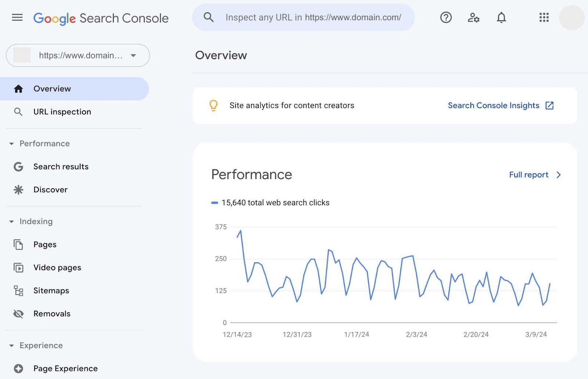588x379 pixels.
Task: Click the search magnifier in the inspect bar
Action: click(208, 17)
